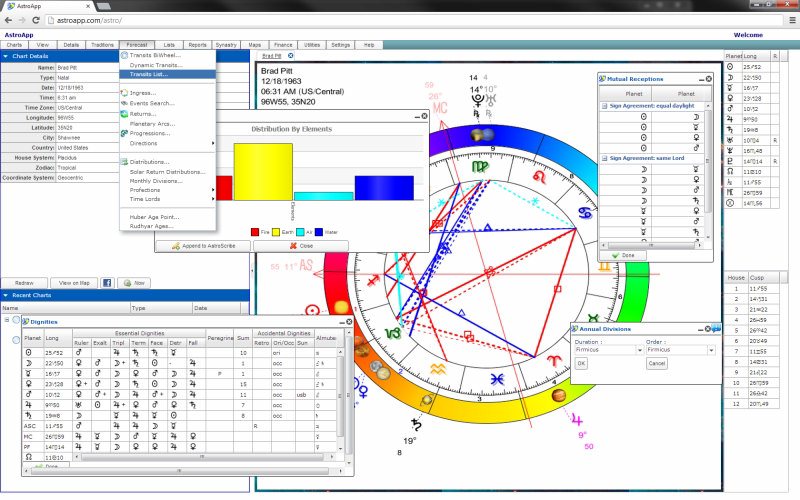Select Transits List from Forecast menu
The image size is (800, 500).
[x=155, y=74]
